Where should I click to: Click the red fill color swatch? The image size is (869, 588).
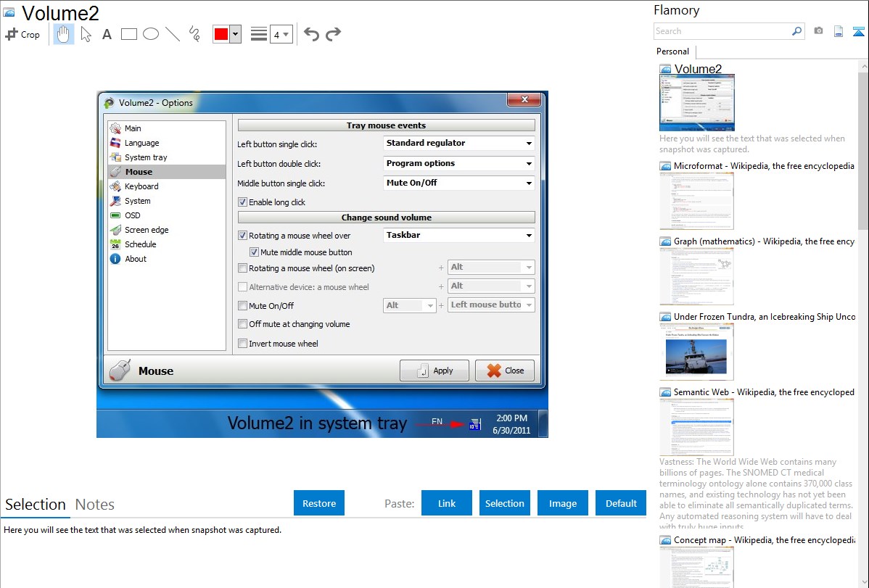coord(221,34)
